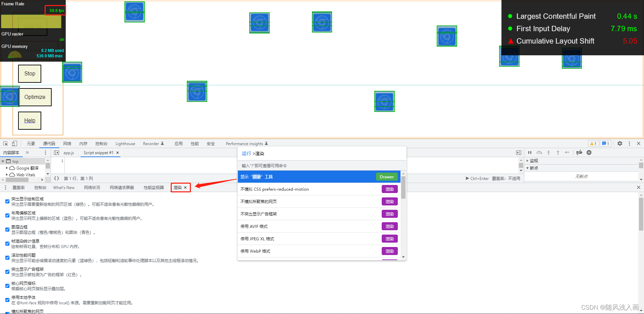Viewport: 644px width, 314px height.
Task: Close the 渲染 drawer tab with x
Action: pyautogui.click(x=185, y=188)
